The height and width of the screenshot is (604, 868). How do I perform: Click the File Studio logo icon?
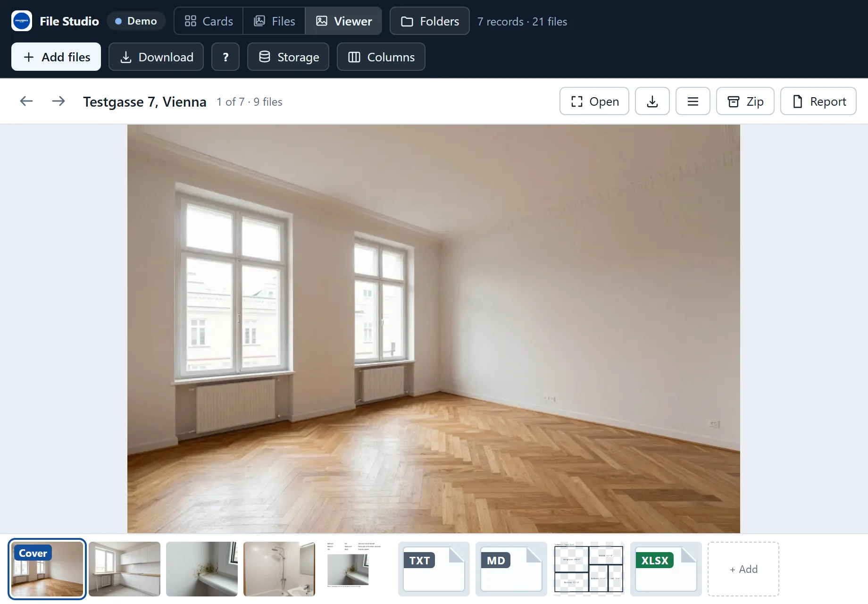[22, 21]
